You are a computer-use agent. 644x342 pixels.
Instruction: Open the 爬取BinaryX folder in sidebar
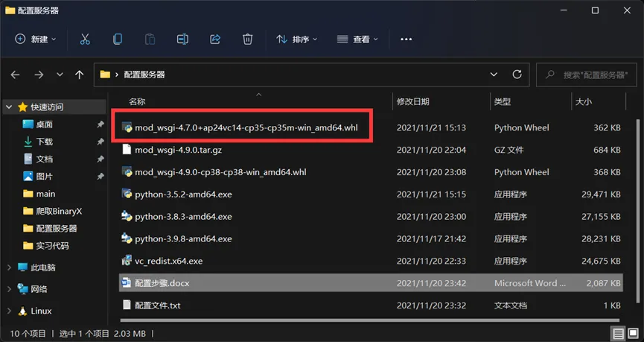[x=59, y=212]
